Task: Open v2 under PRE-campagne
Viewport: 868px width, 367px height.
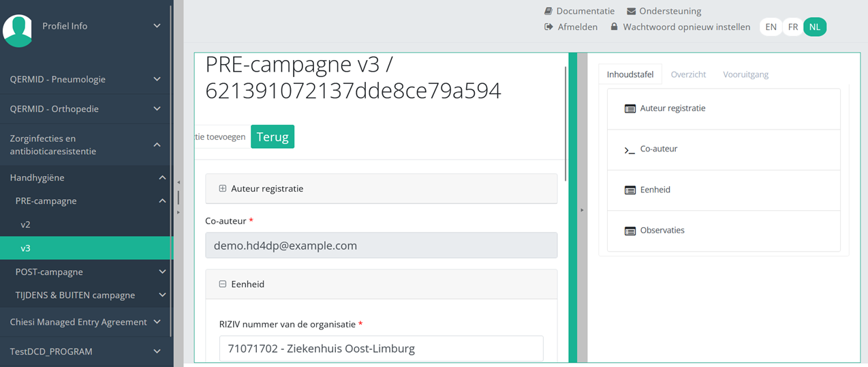Action: (26, 224)
